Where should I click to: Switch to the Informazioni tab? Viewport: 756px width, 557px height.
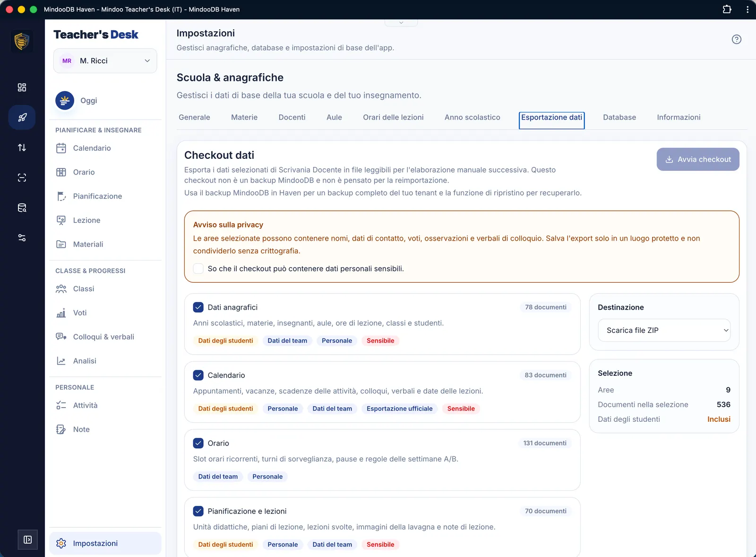tap(679, 117)
